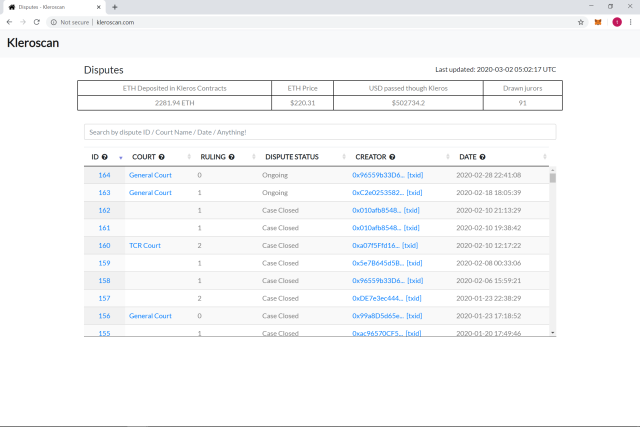Click the help icon beside DATE header
640x427 pixels.
482,157
